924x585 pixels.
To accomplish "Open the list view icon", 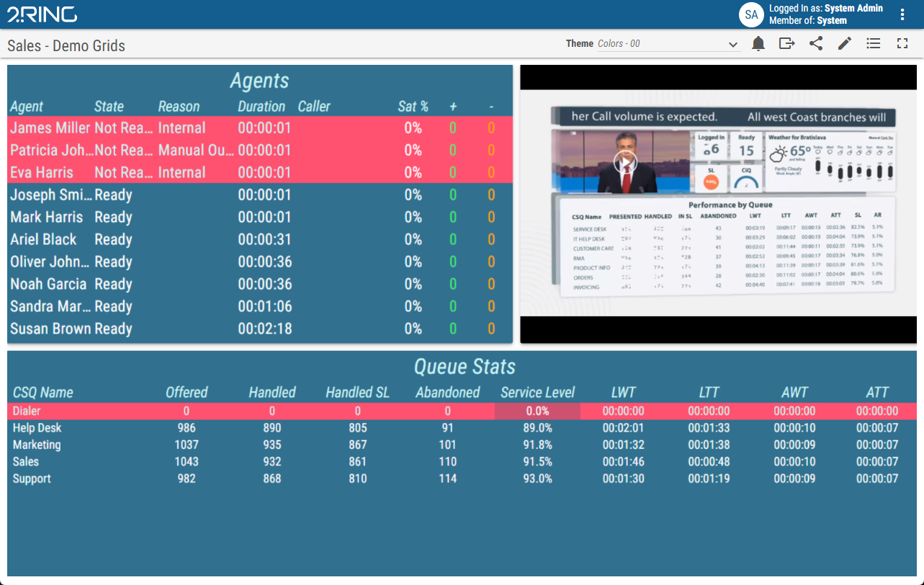I will [874, 44].
